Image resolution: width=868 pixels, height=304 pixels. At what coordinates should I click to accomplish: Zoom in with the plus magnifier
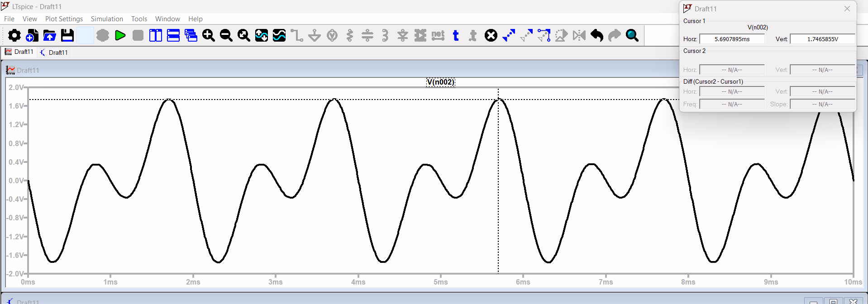(209, 35)
